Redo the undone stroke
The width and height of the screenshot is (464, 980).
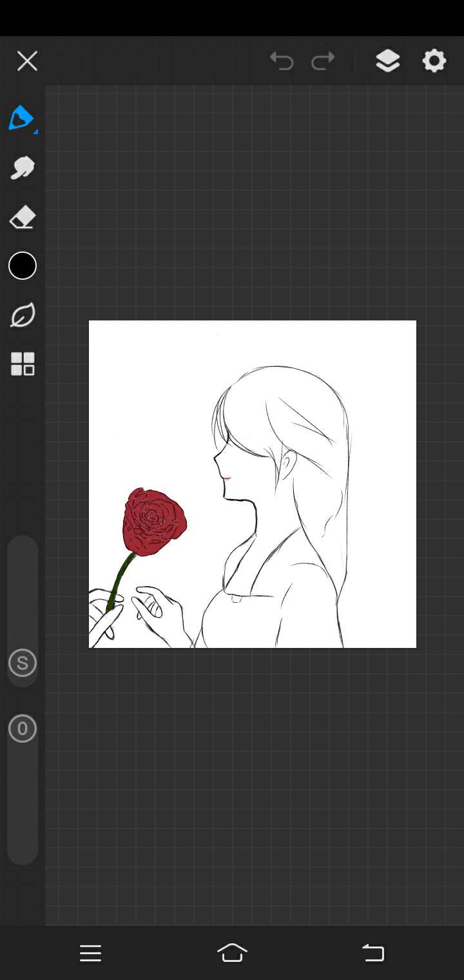[323, 61]
